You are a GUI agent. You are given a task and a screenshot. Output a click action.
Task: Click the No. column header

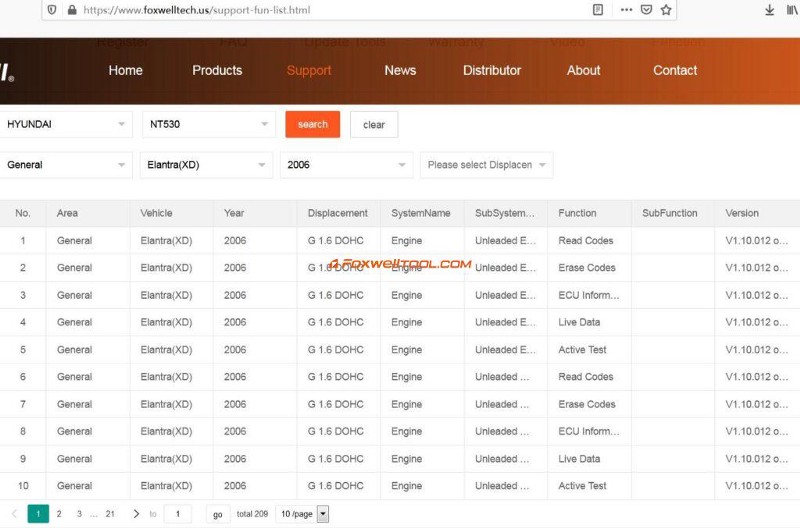pyautogui.click(x=22, y=213)
